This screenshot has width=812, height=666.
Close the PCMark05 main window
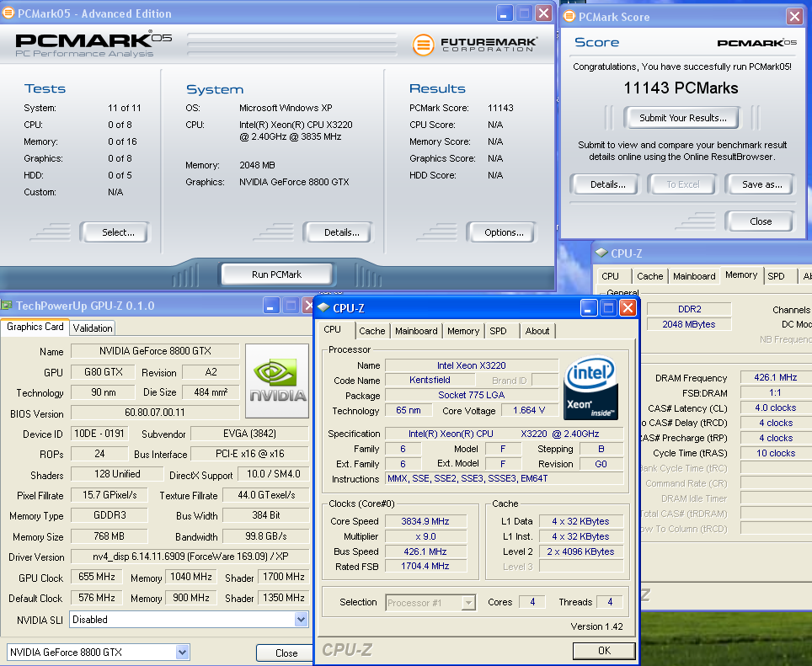[543, 13]
